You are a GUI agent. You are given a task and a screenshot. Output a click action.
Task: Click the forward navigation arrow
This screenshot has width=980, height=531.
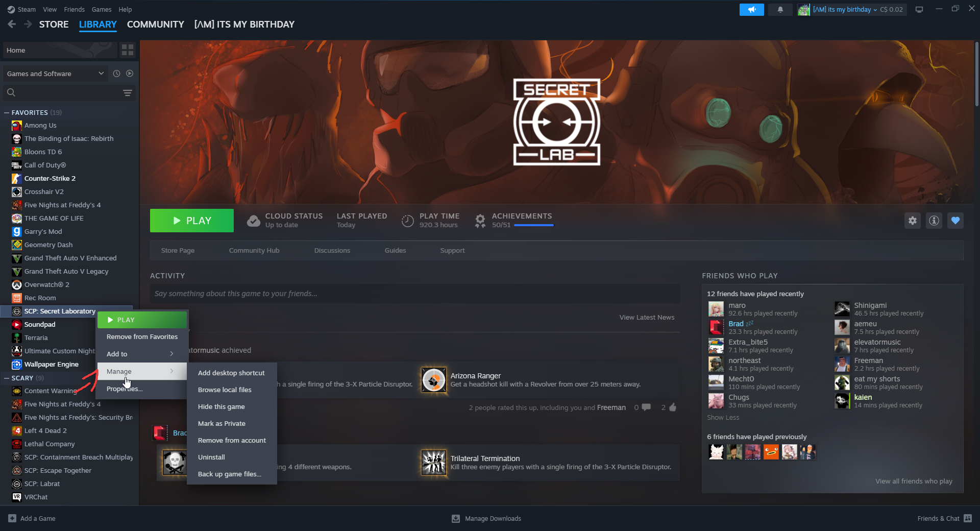[x=28, y=24]
